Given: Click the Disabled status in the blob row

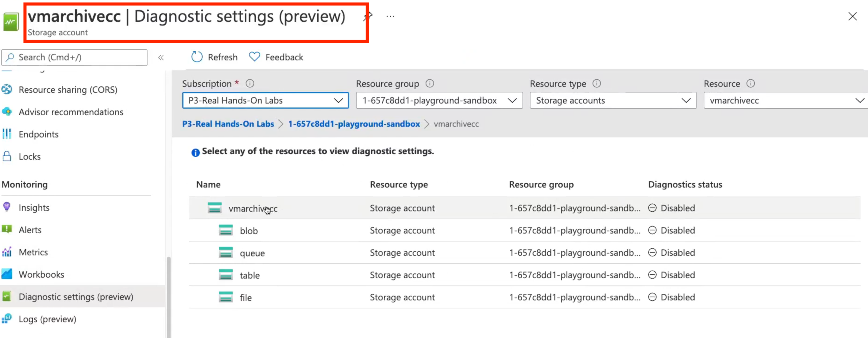Looking at the screenshot, I should (672, 230).
